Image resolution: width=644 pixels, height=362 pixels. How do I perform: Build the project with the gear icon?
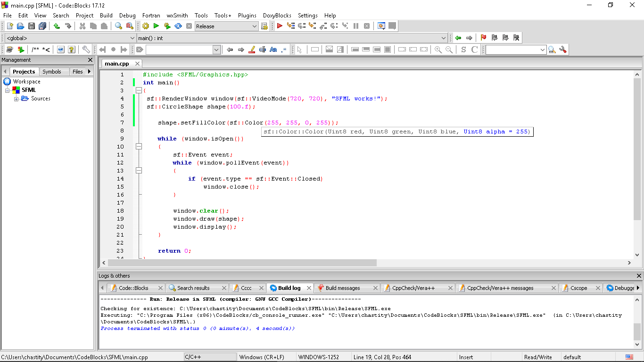[145, 26]
